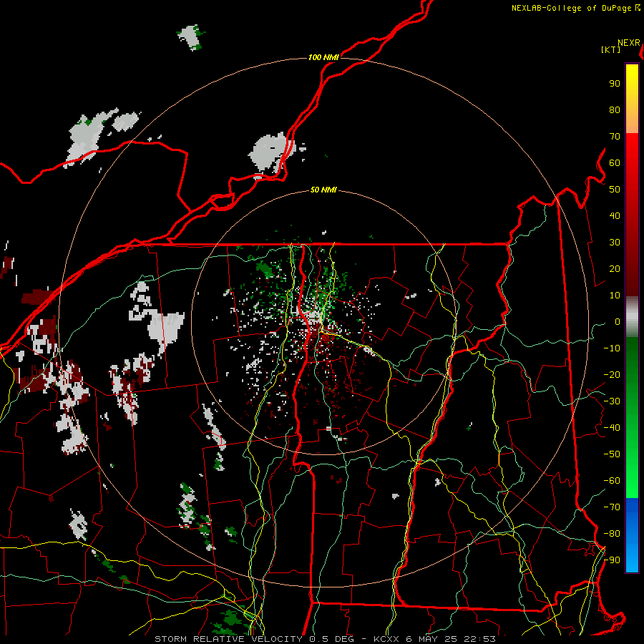
Task: Click the 0 value on velocity scale
Action: pos(618,322)
